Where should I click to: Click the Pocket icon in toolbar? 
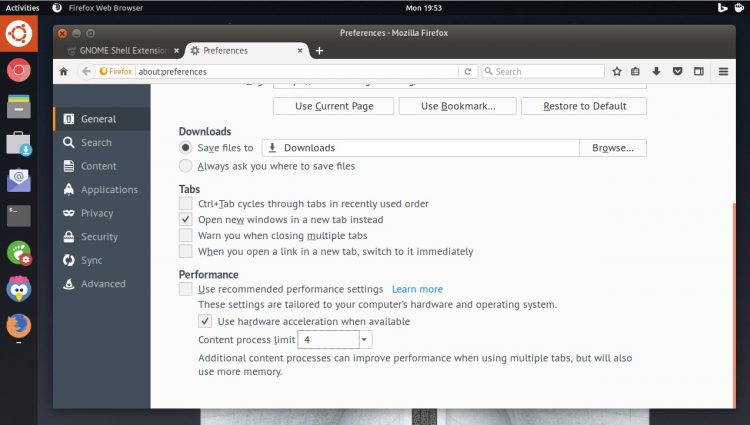click(x=677, y=71)
